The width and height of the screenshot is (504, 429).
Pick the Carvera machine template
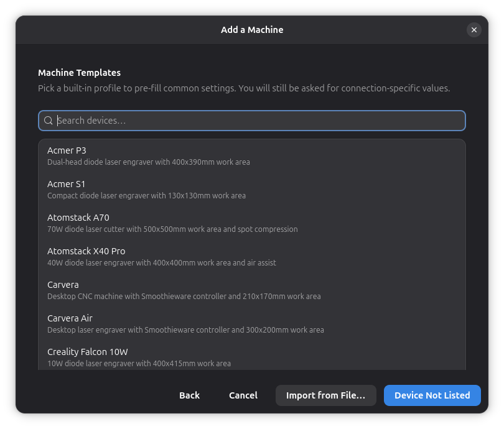[x=252, y=290]
